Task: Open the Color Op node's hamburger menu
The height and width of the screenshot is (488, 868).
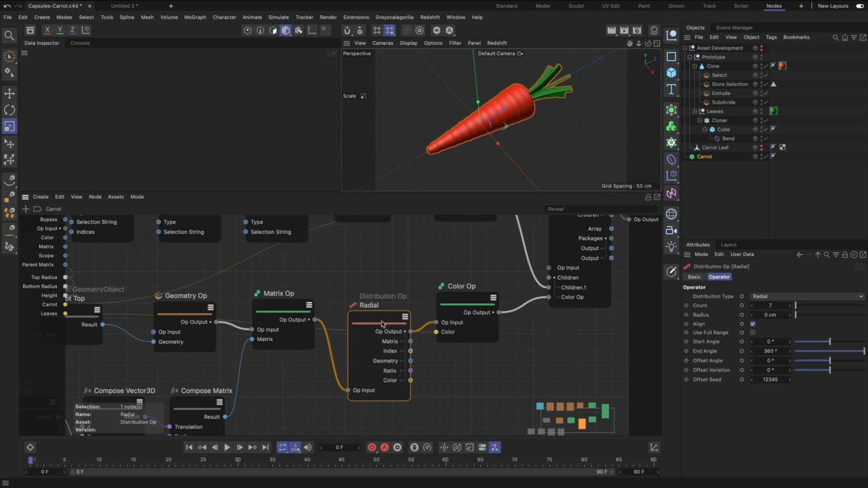Action: (493, 297)
